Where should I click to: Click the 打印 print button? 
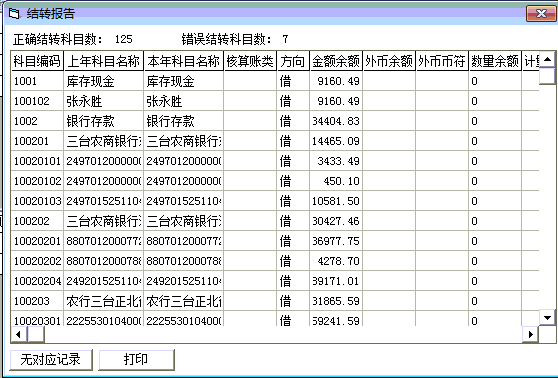pos(136,359)
